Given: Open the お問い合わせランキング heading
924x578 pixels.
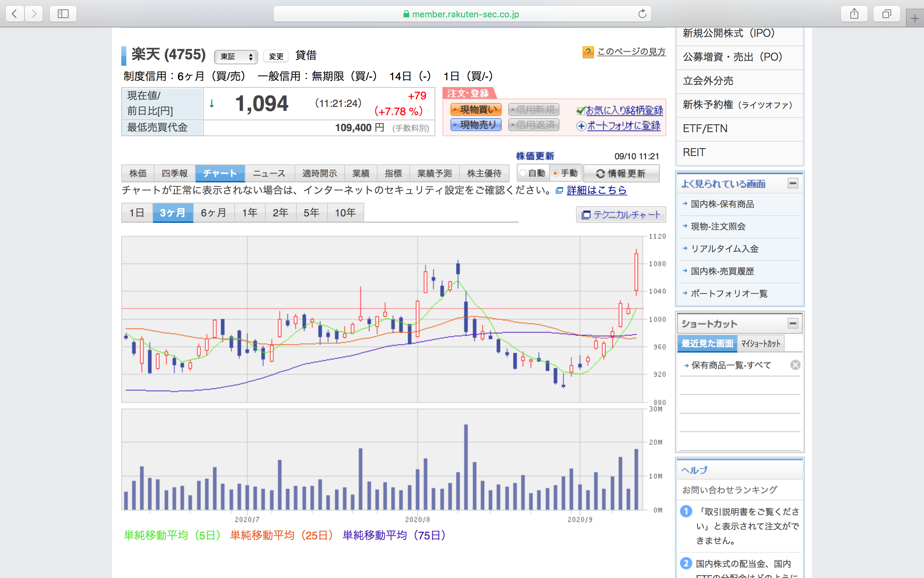Looking at the screenshot, I should tap(730, 490).
